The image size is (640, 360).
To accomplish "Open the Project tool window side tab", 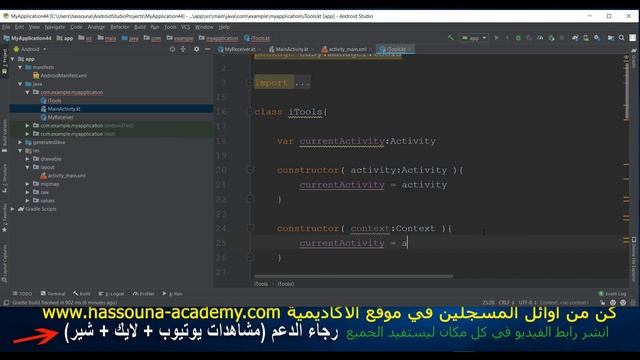I will (4, 61).
